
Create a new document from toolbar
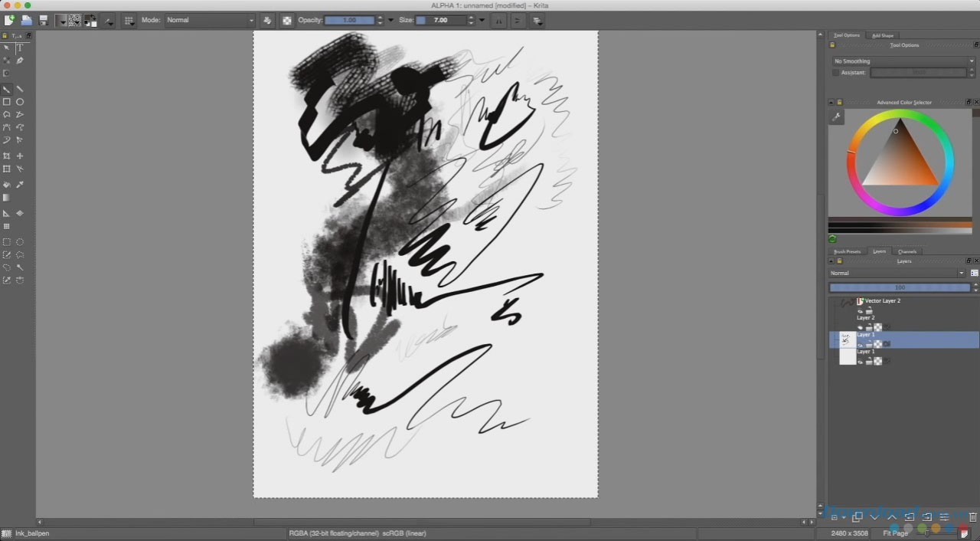click(x=9, y=21)
